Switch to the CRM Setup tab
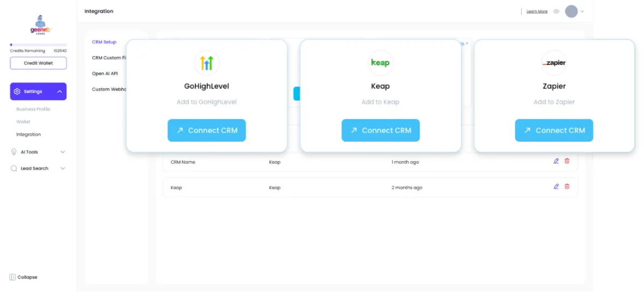The width and height of the screenshot is (644, 292). pos(104,42)
